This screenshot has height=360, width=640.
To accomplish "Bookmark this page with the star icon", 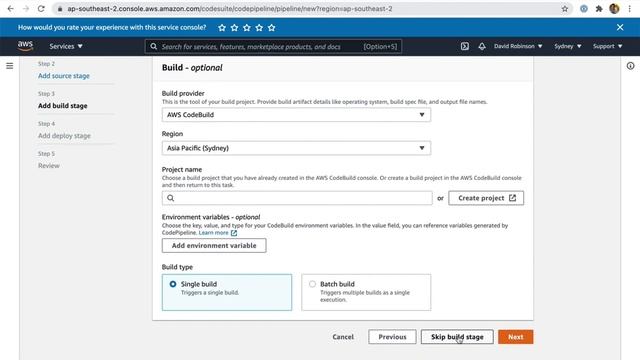I will 564,9.
